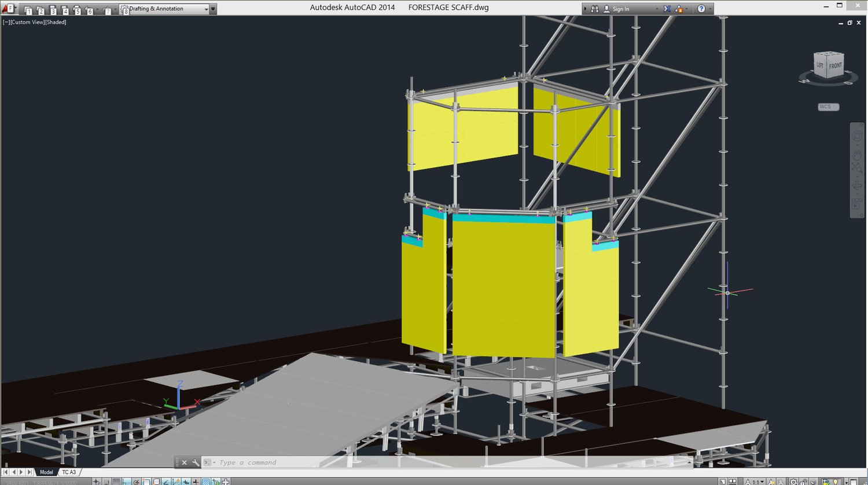Toggle Polar Tracking in status bar

(137, 482)
